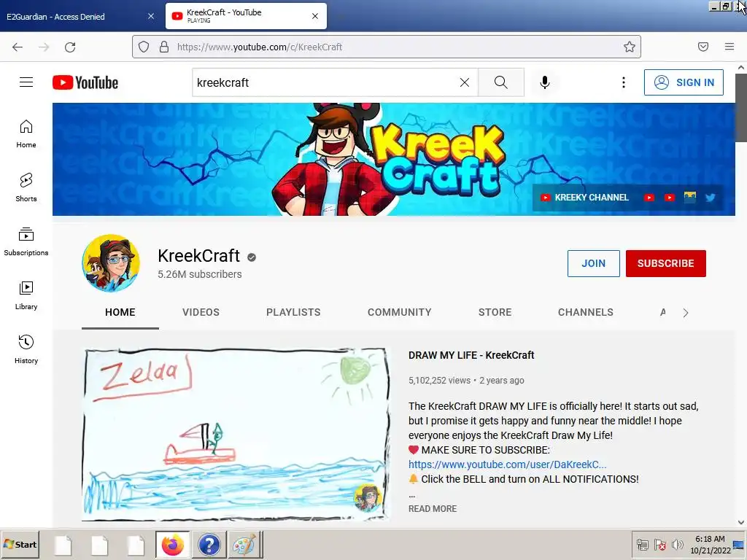Switch to the CHANNELS tab

(x=586, y=312)
